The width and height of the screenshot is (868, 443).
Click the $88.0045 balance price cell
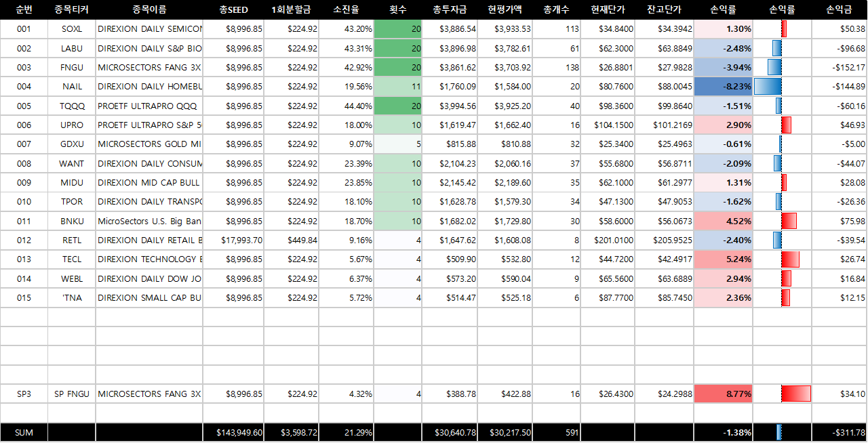pyautogui.click(x=664, y=87)
